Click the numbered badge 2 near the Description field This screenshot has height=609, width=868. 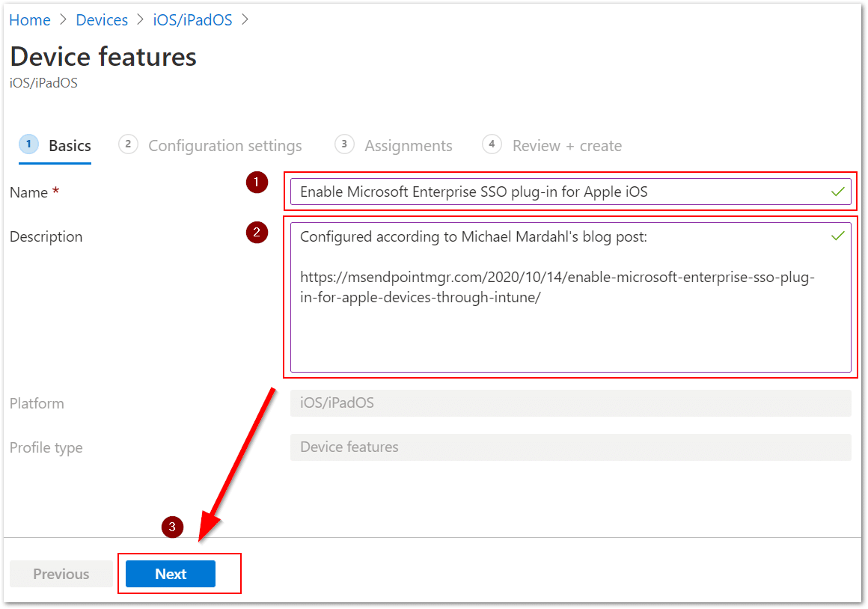[257, 233]
